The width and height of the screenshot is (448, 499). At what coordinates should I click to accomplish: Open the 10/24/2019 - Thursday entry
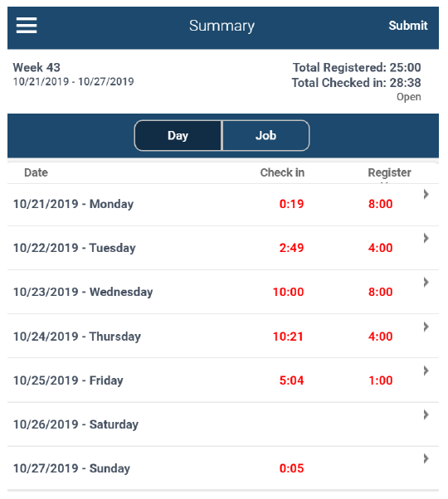pyautogui.click(x=223, y=336)
